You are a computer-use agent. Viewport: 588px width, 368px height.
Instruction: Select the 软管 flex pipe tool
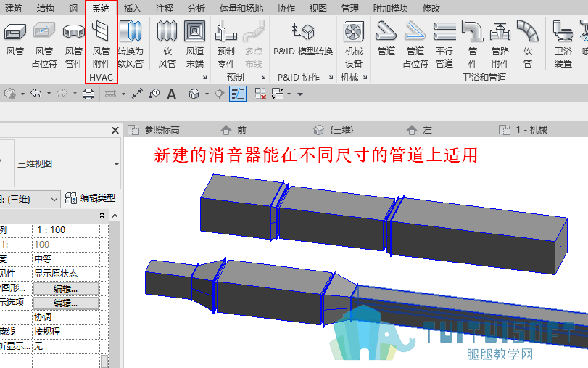coord(528,44)
